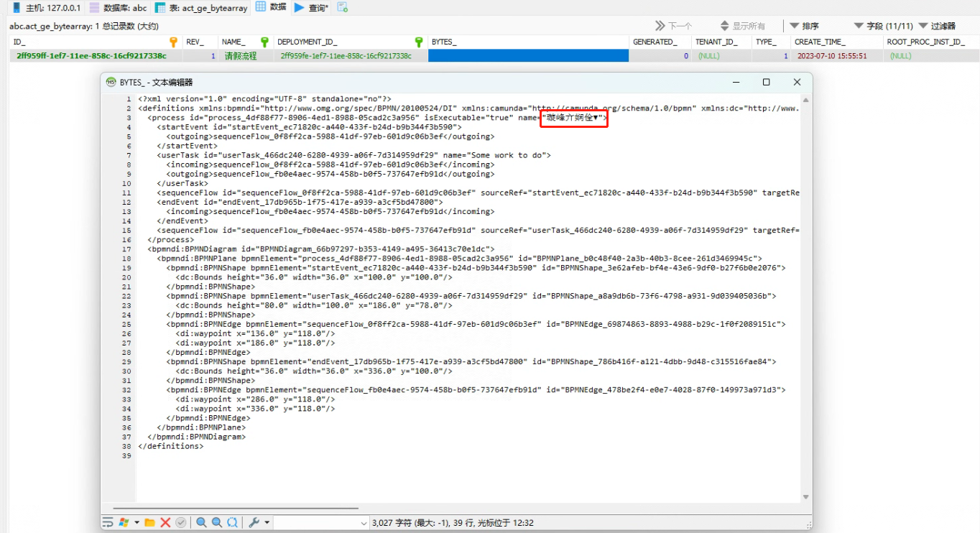The width and height of the screenshot is (980, 533).
Task: Click line 17 bpmndi:BPMNDiagram text
Action: click(320, 249)
